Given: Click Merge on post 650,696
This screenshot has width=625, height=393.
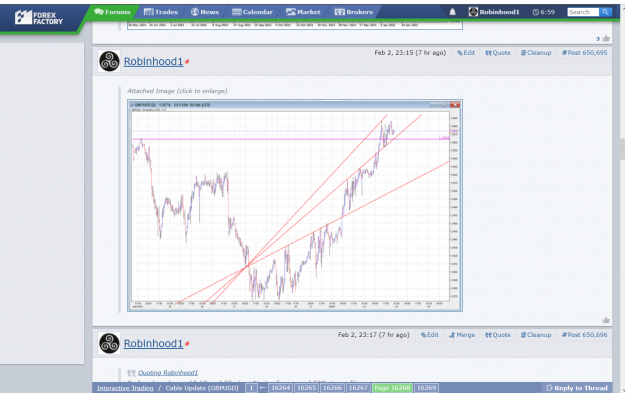Looking at the screenshot, I should click(462, 335).
